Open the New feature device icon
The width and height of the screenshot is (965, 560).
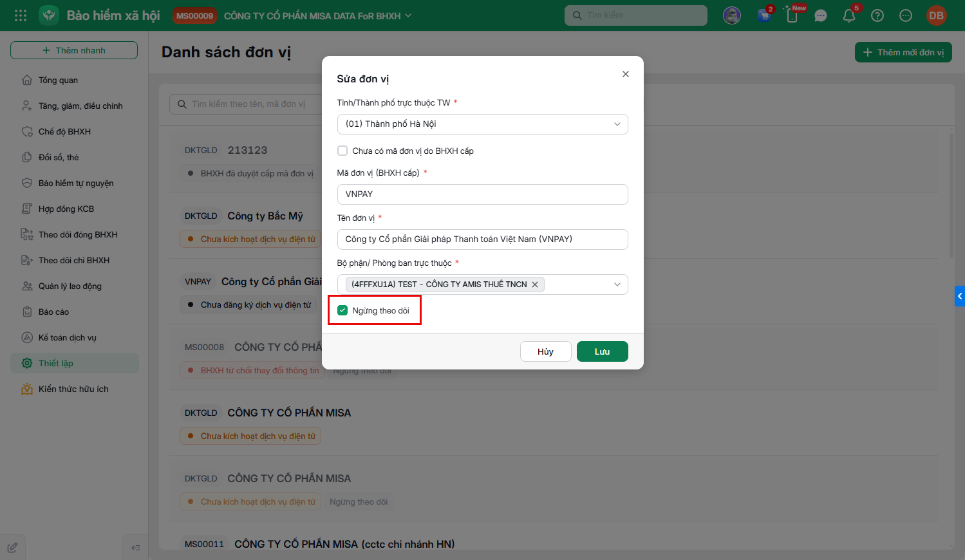tap(792, 15)
